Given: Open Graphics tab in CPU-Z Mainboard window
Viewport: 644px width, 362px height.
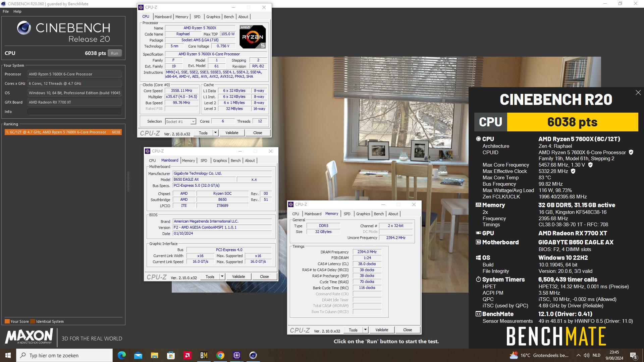Looking at the screenshot, I should tap(220, 161).
